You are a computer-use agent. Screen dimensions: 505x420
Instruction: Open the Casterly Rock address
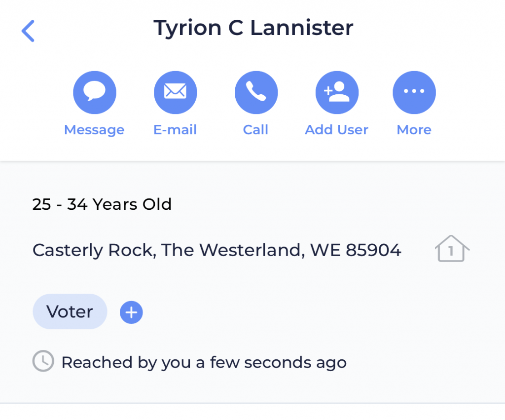(x=217, y=250)
